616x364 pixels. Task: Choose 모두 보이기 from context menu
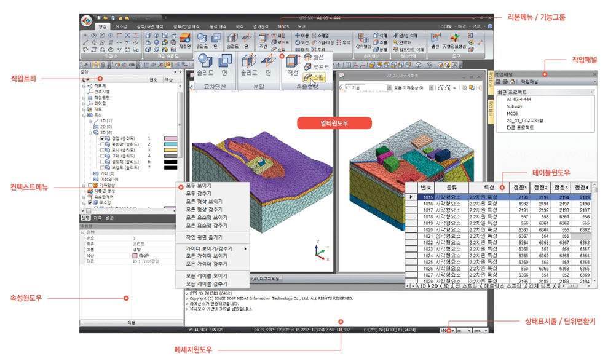click(x=198, y=185)
